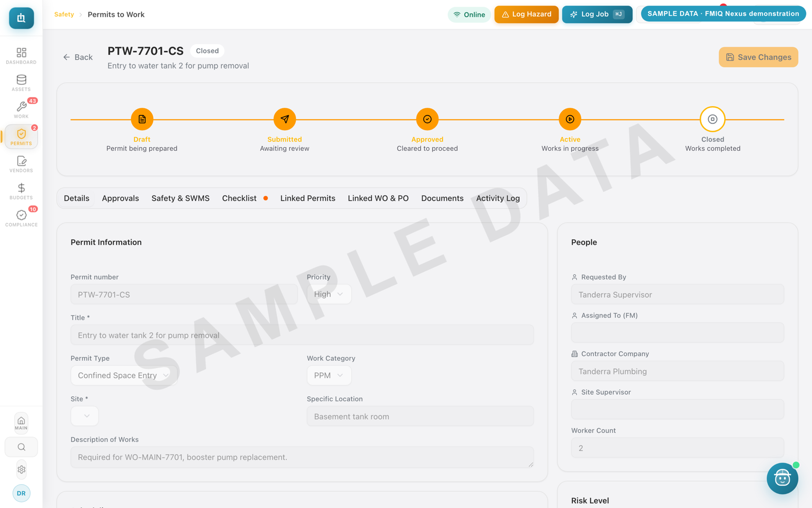
Task: Click the "Works in progress" stage caption
Action: [x=570, y=148]
